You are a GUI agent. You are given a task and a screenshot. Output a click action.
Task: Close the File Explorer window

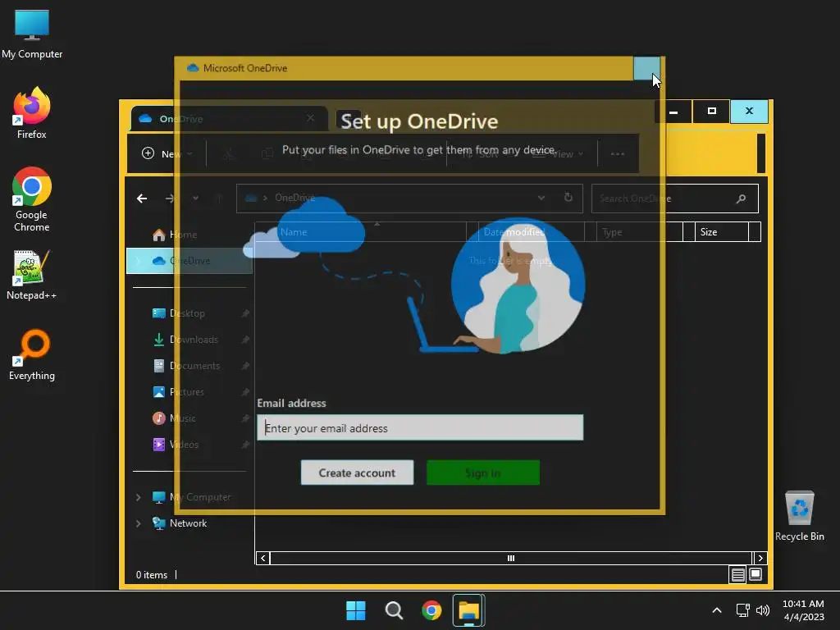749,112
